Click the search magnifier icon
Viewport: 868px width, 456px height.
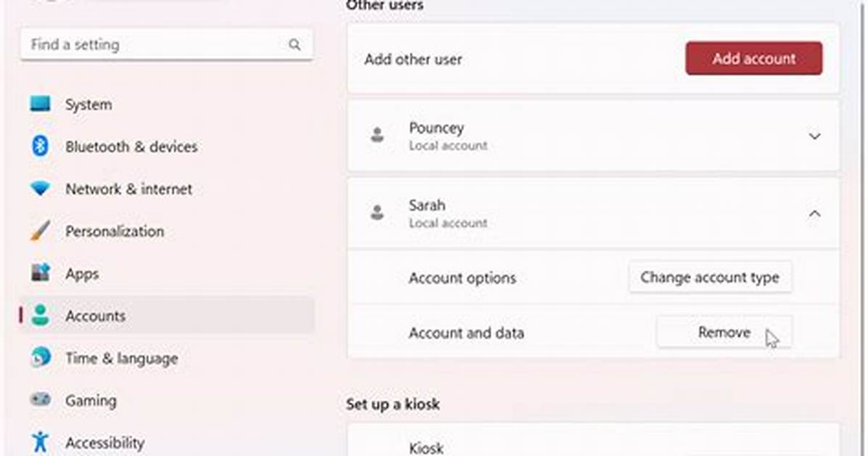click(295, 45)
